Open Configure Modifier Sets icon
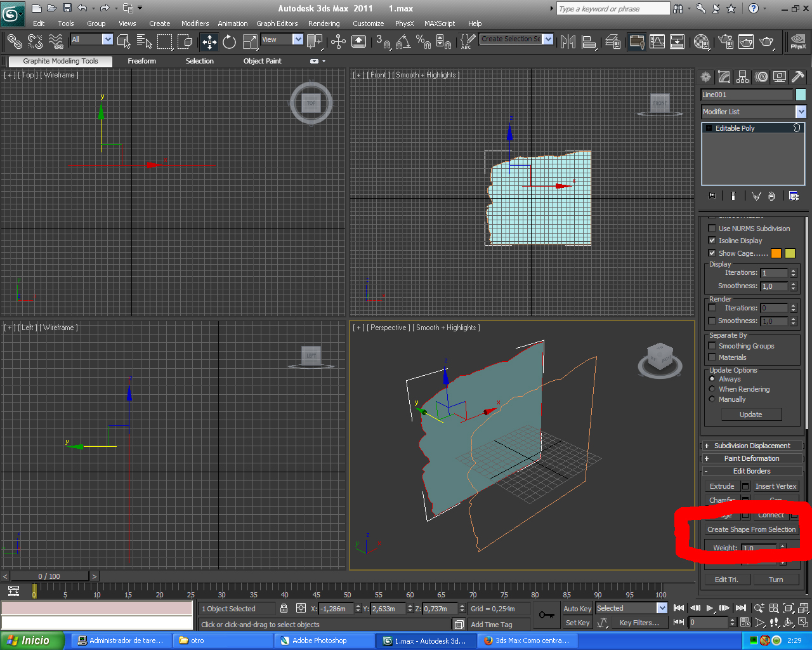Viewport: 812px width, 650px height. (794, 196)
